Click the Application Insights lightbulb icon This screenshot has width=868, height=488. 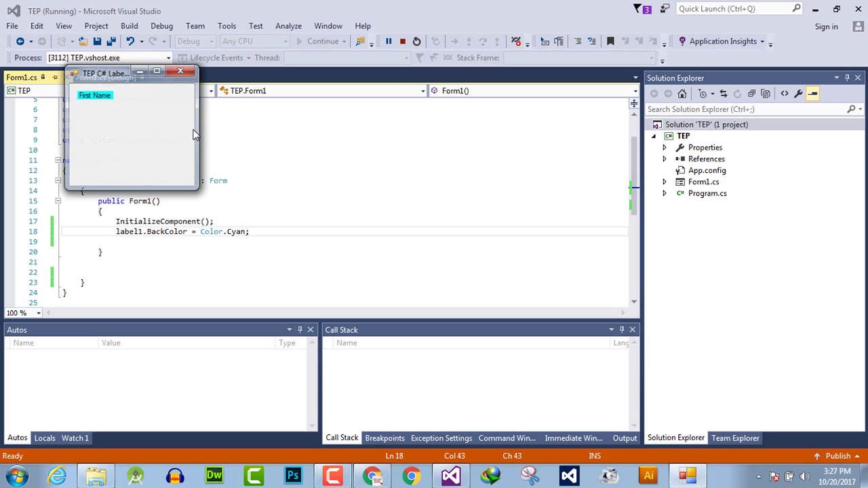[682, 41]
